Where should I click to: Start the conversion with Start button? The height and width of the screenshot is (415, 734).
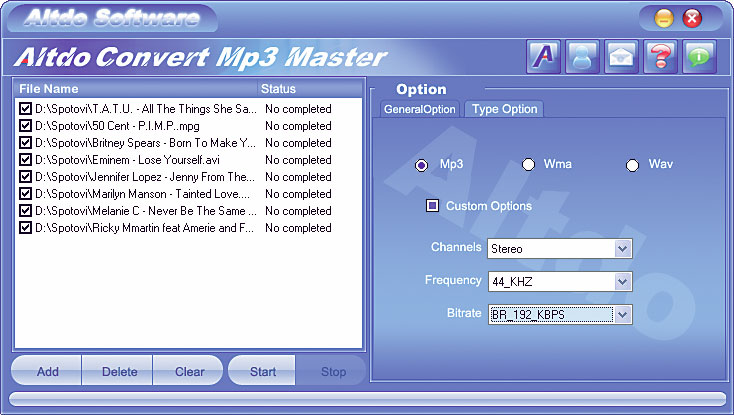tap(262, 371)
